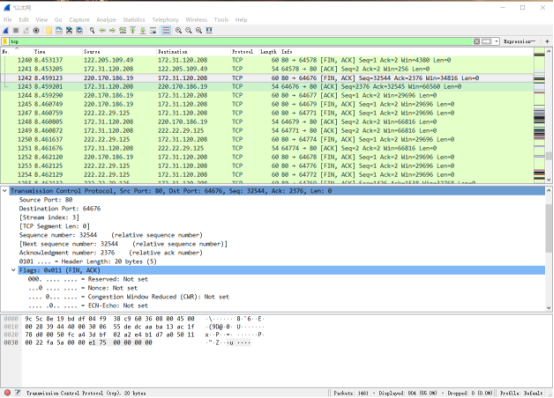554x398 pixels.
Task: Clear the display filter with X icon
Action: [477, 42]
